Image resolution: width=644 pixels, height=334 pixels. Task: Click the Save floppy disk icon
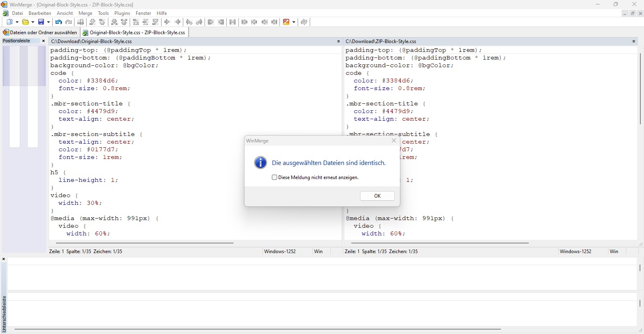coord(41,22)
